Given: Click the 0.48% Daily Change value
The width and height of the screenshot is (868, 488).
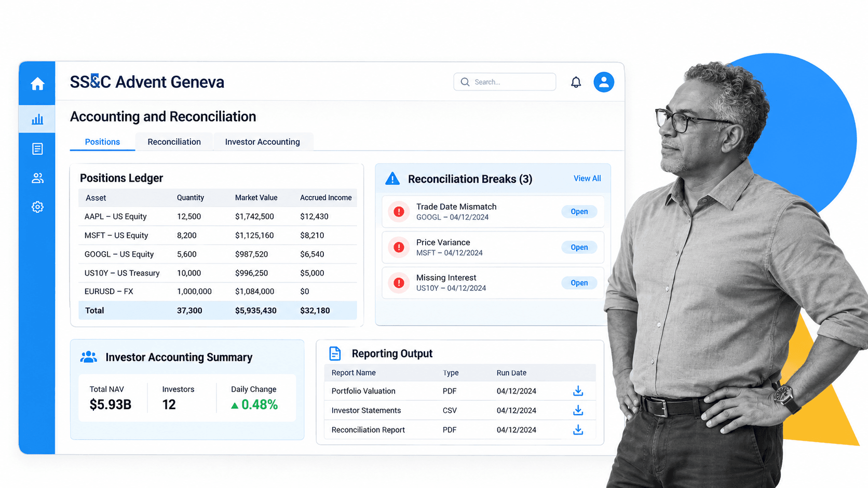Looking at the screenshot, I should pos(260,404).
